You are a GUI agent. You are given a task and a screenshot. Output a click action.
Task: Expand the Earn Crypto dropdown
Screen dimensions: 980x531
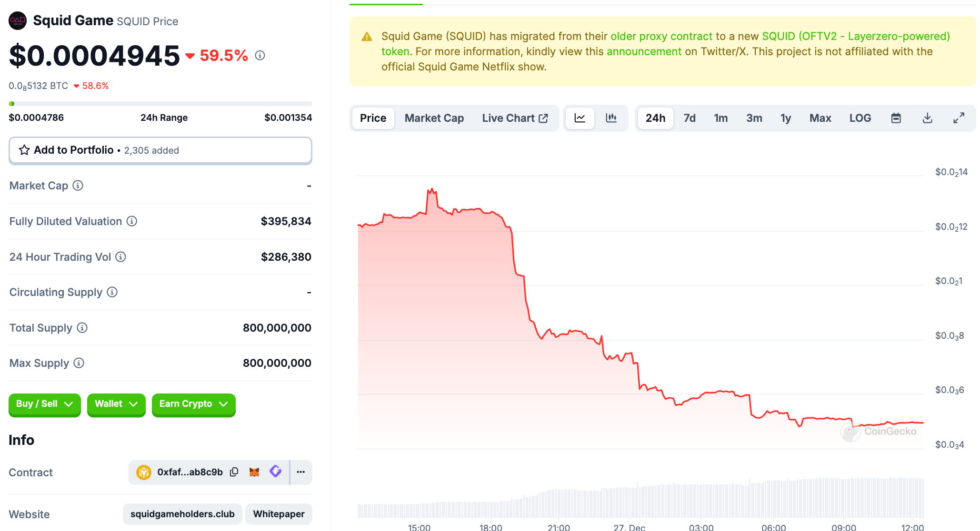pos(193,404)
